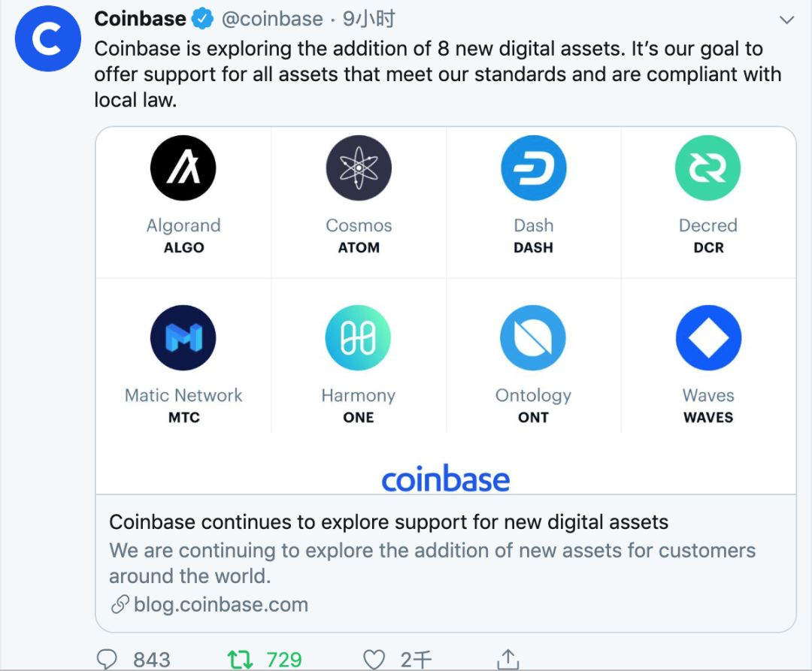This screenshot has width=812, height=671.
Task: Click the coinbase wordmark in card image
Action: [x=445, y=479]
